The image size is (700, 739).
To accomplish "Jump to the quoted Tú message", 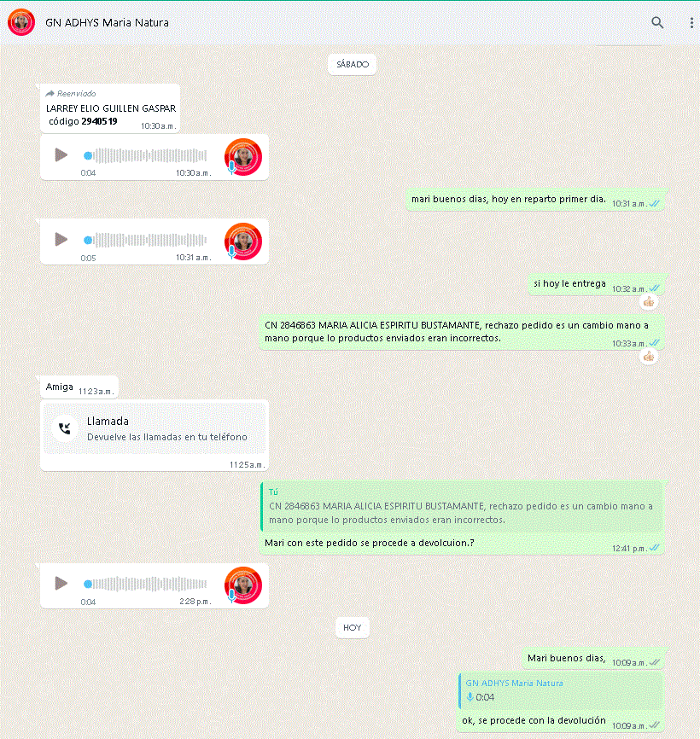I will tap(462, 507).
